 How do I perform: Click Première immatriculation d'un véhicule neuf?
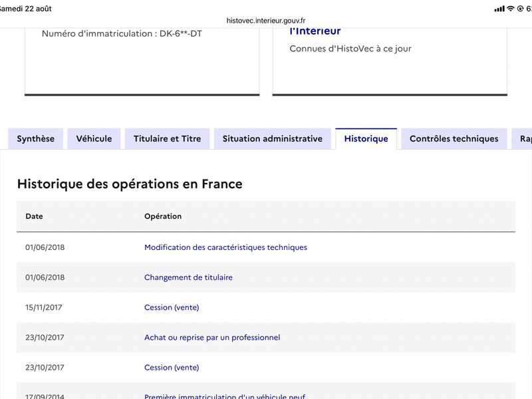tap(225, 396)
